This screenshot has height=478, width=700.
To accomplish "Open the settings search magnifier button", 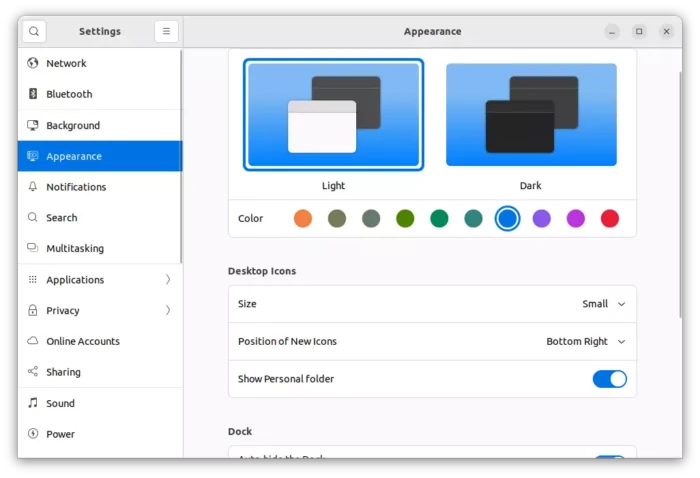I will tap(34, 31).
